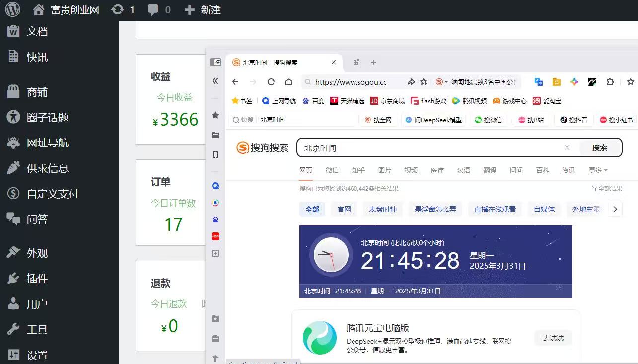Click the 搜B站 quick search button
638x364 pixels.
[532, 120]
